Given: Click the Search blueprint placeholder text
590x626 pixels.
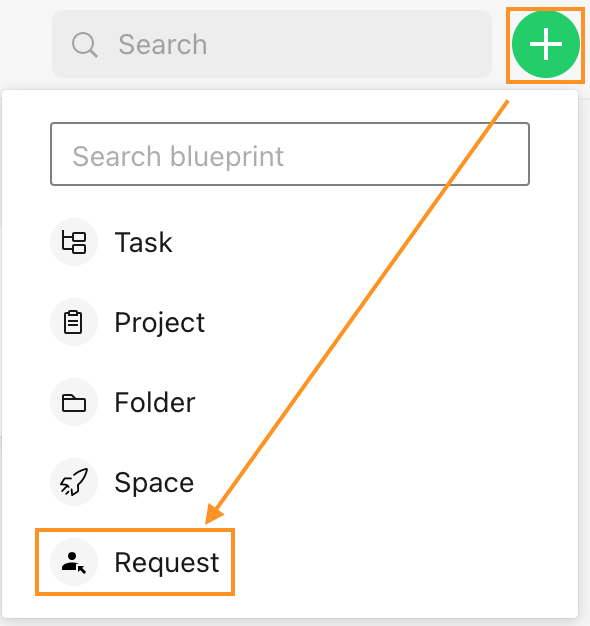Looking at the screenshot, I should coord(178,156).
